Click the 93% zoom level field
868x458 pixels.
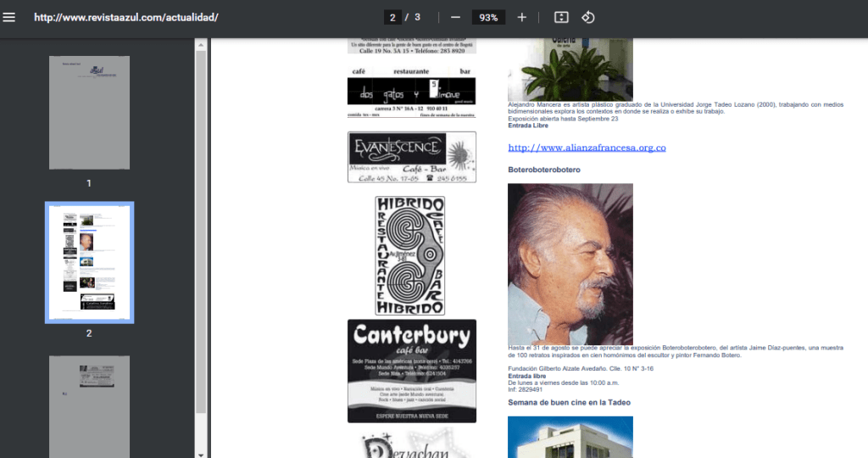tap(488, 17)
